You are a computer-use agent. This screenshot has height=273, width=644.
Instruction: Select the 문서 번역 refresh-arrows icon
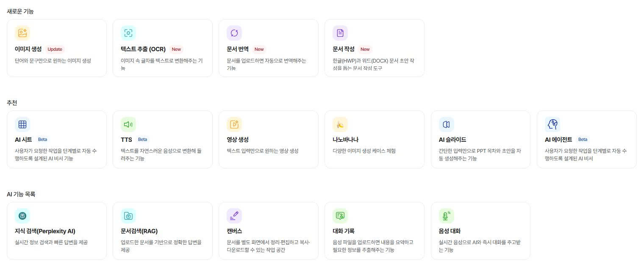point(234,33)
